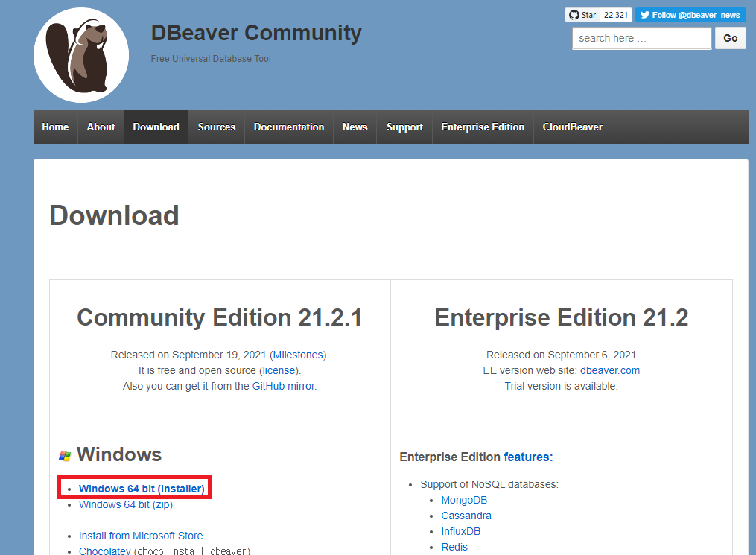
Task: Download Windows 64 bit (zip)
Action: [x=126, y=504]
